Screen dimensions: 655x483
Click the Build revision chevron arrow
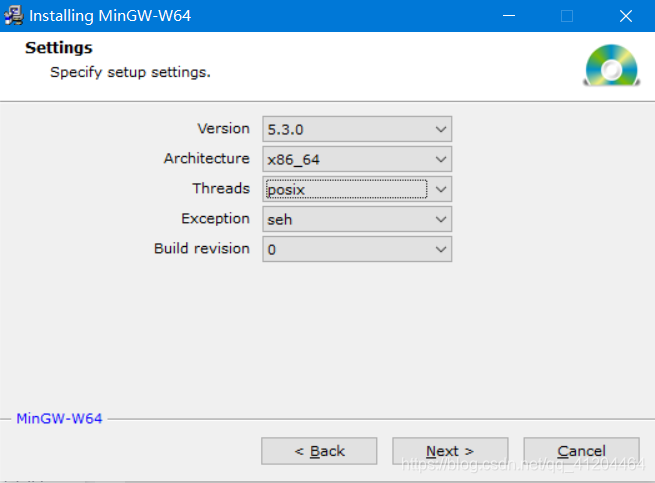(x=441, y=249)
